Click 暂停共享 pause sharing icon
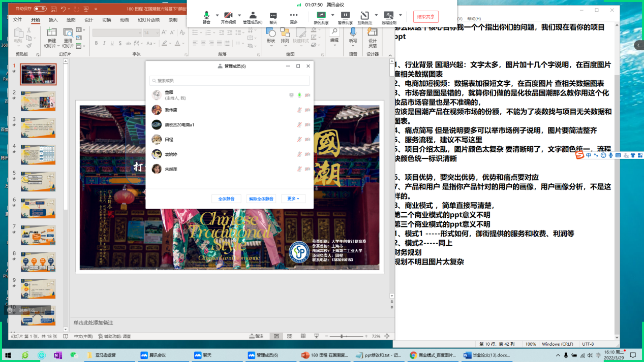Image resolution: width=644 pixels, height=362 pixels. (x=345, y=16)
